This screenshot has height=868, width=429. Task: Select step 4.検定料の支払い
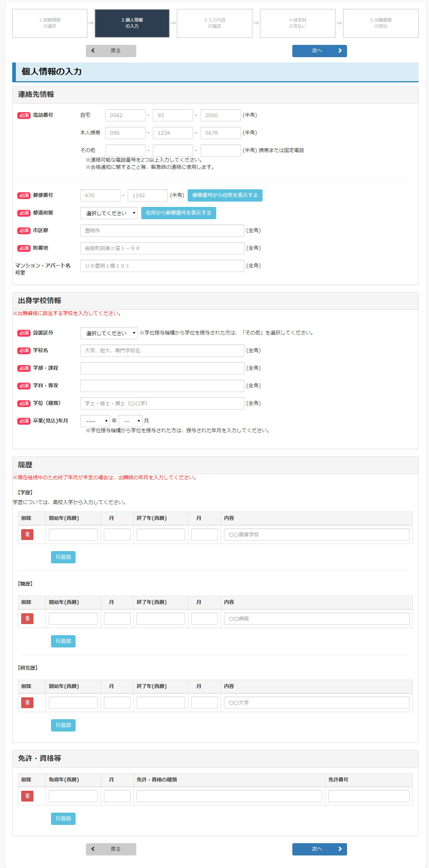pyautogui.click(x=298, y=23)
